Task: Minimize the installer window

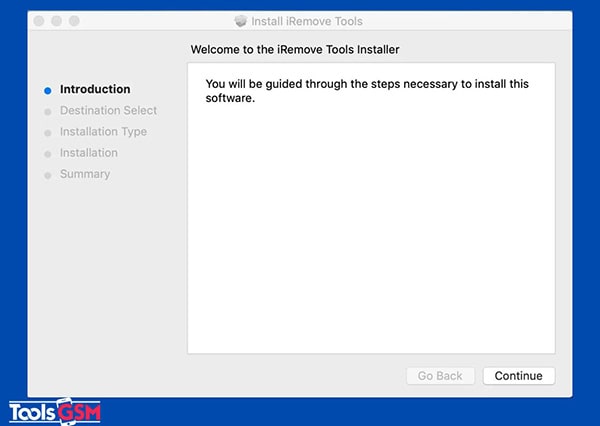Action: (57, 21)
